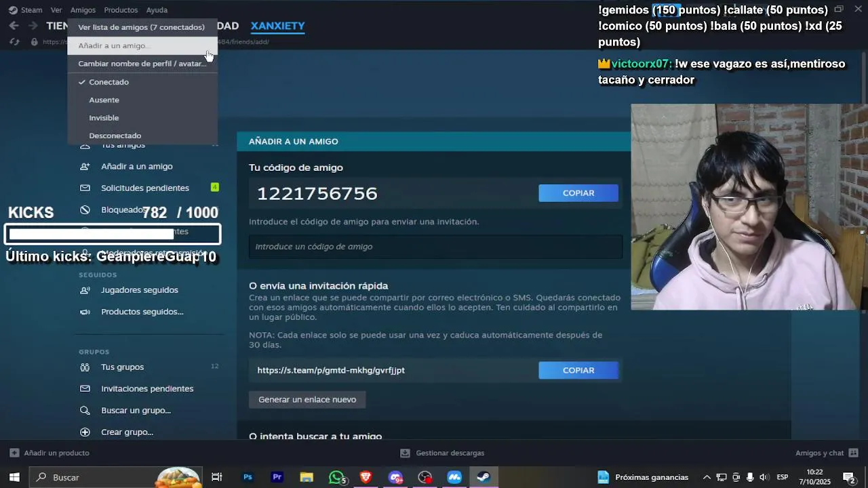Click the friend code input field
The height and width of the screenshot is (488, 868).
435,247
